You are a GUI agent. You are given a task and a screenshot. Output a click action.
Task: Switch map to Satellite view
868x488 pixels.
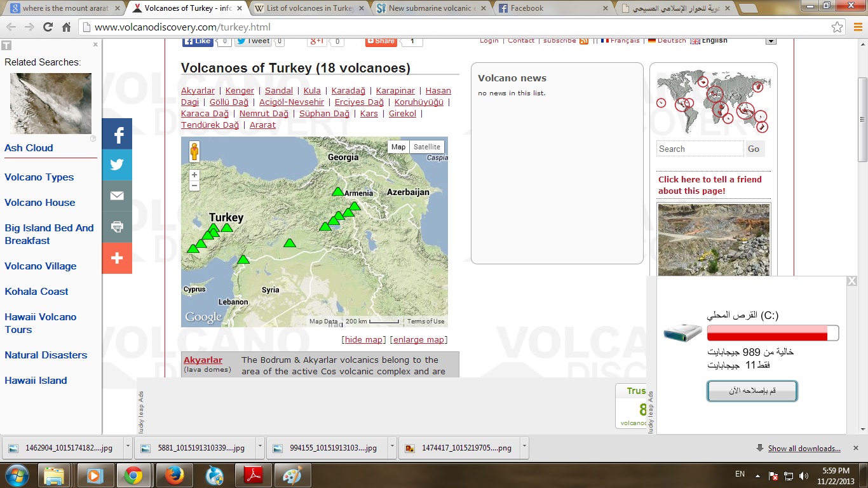(x=426, y=147)
